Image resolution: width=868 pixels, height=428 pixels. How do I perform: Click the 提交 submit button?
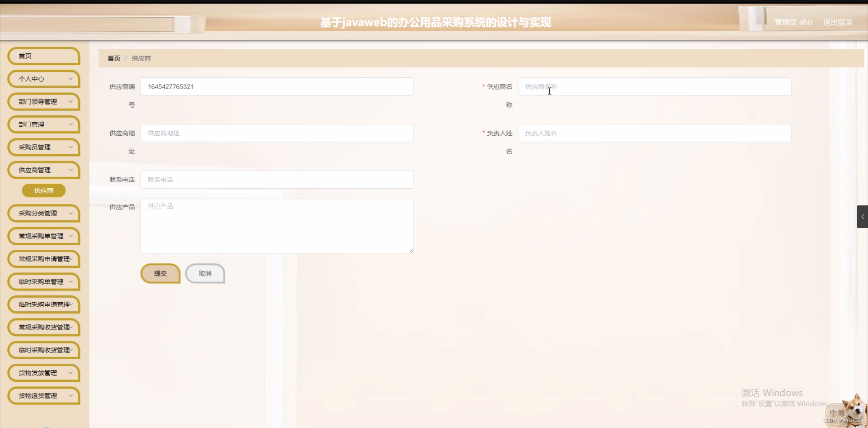(x=160, y=273)
